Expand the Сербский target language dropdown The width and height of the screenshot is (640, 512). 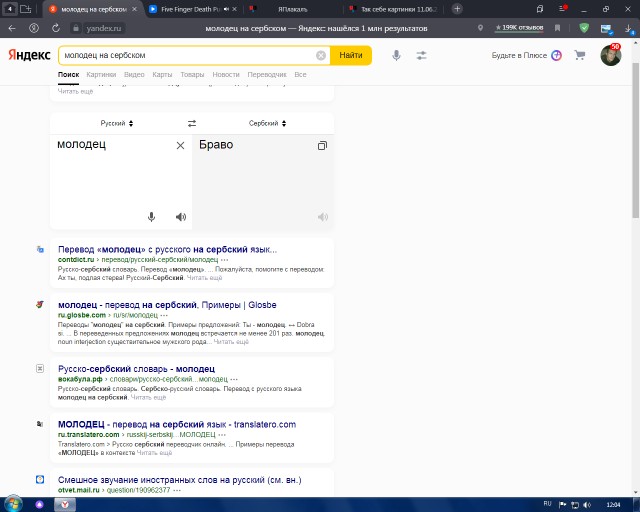click(267, 123)
